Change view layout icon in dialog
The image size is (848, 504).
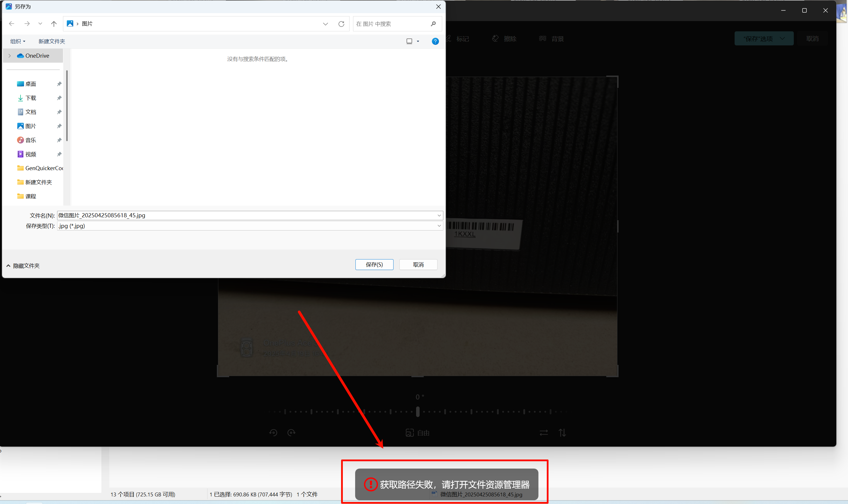click(409, 41)
